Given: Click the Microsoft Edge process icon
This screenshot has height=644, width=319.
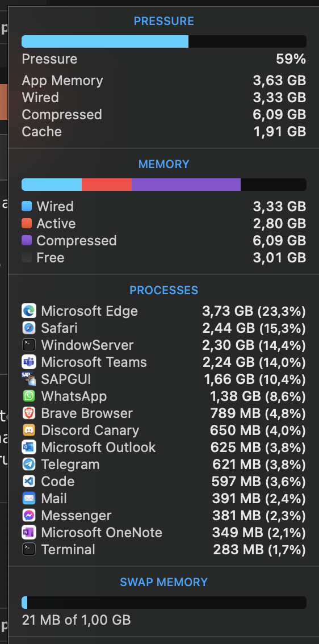Looking at the screenshot, I should [29, 311].
